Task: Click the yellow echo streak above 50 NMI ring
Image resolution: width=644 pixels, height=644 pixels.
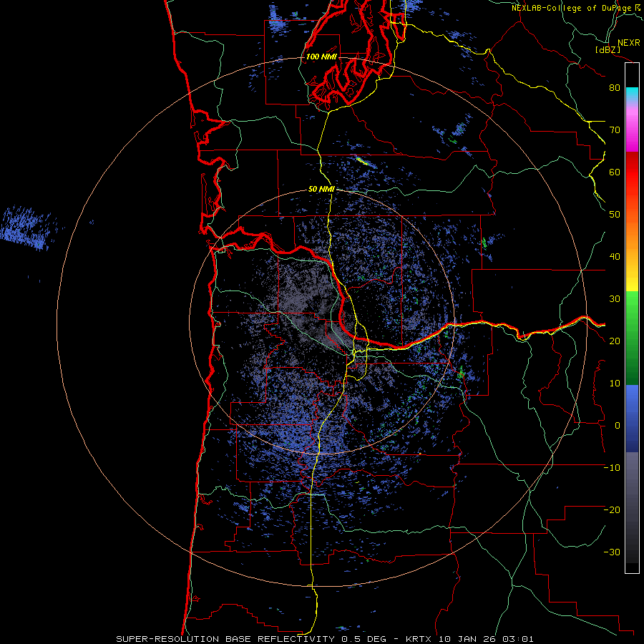Action: pyautogui.click(x=362, y=160)
